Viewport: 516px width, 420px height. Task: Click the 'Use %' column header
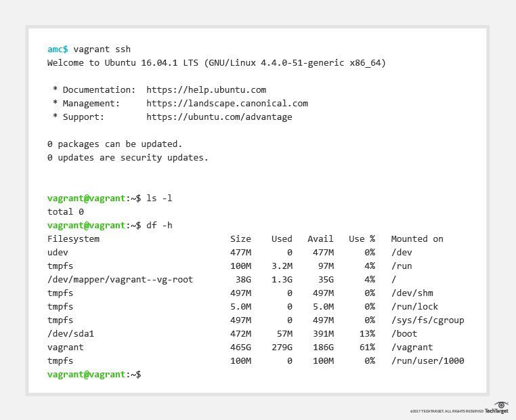click(362, 238)
